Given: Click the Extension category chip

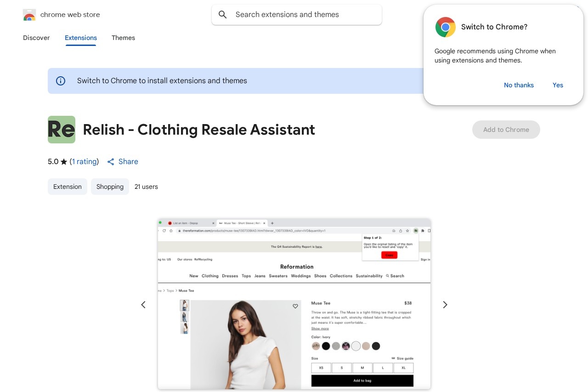Looking at the screenshot, I should tap(68, 187).
